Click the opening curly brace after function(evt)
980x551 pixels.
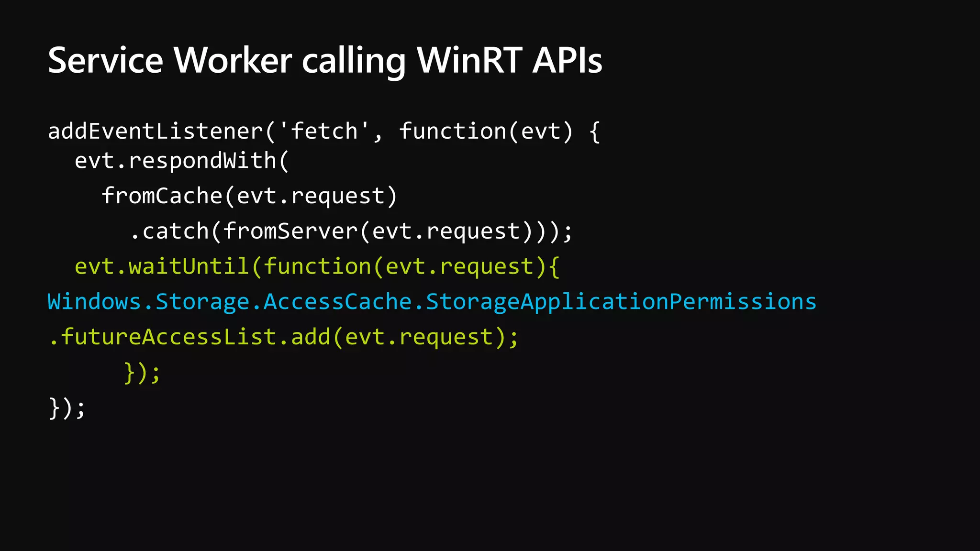tap(594, 132)
